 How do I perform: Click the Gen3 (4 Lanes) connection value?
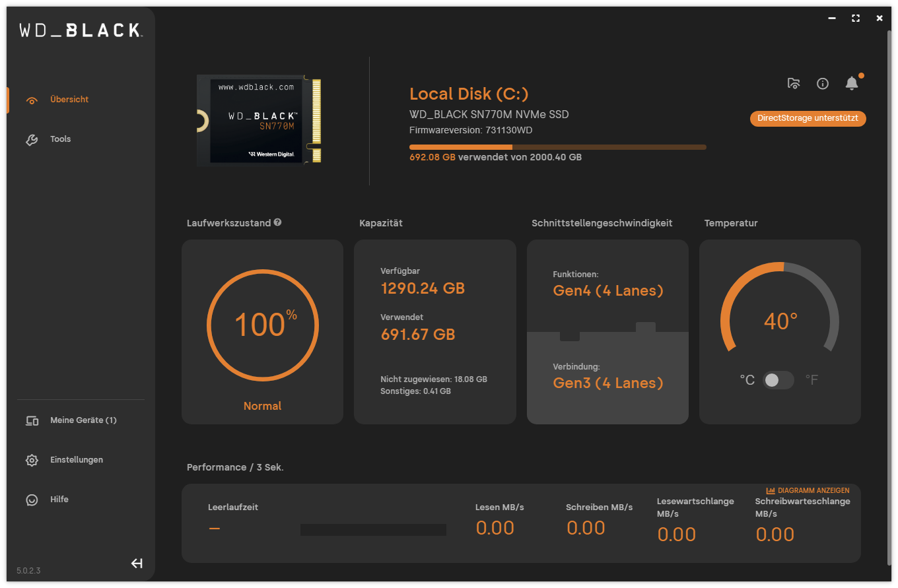coord(608,383)
